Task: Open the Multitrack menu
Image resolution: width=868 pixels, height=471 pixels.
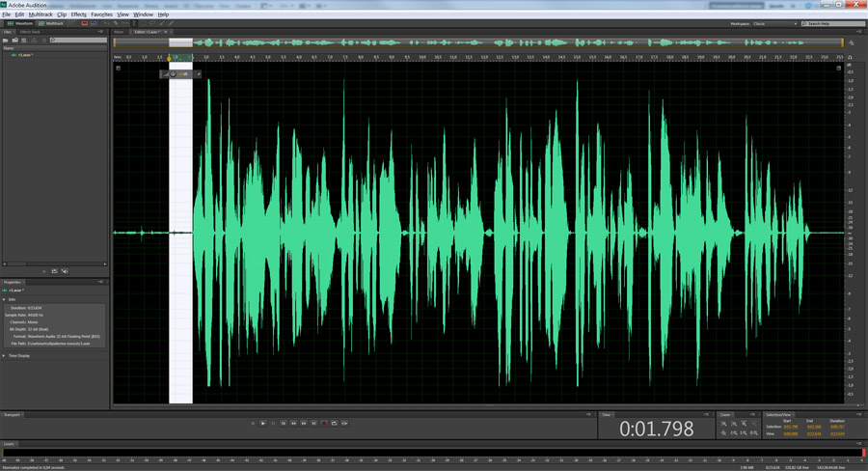Action: pos(41,14)
